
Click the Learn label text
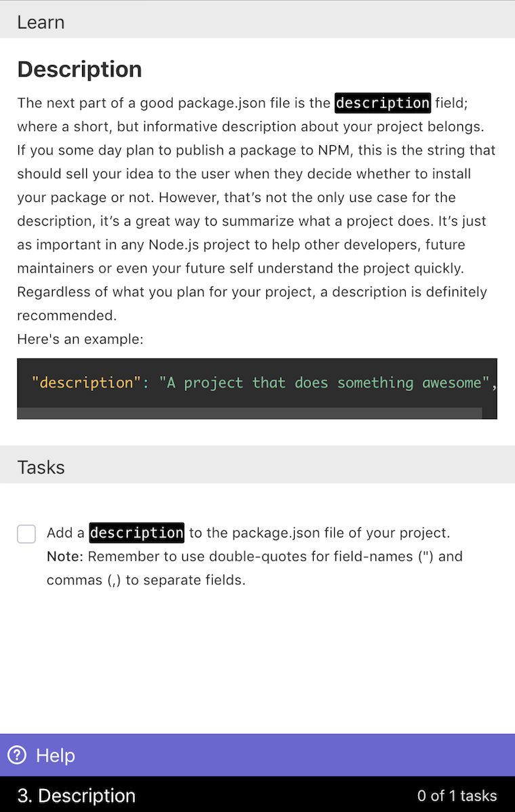41,22
